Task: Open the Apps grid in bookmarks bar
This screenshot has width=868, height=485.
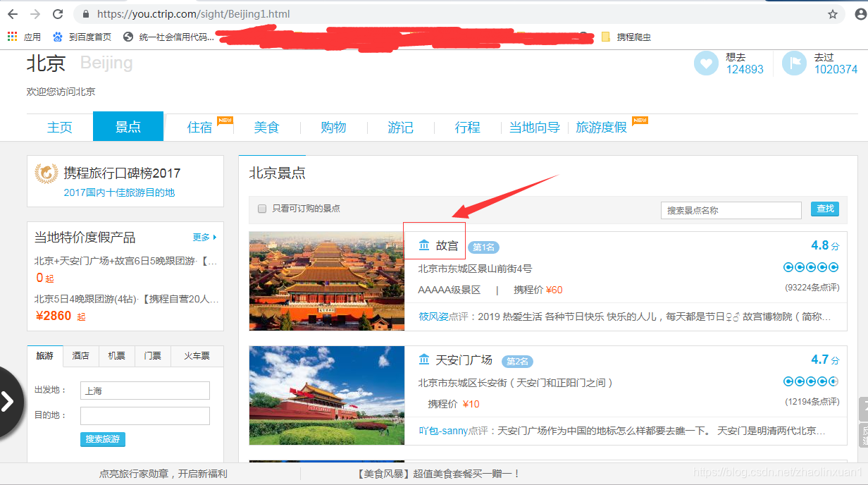Action: pyautogui.click(x=24, y=37)
